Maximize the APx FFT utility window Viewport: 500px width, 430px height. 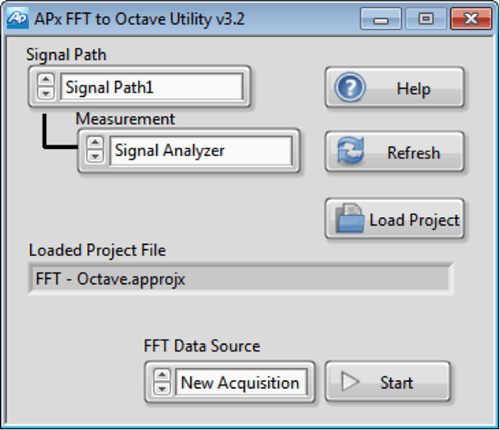pos(426,19)
